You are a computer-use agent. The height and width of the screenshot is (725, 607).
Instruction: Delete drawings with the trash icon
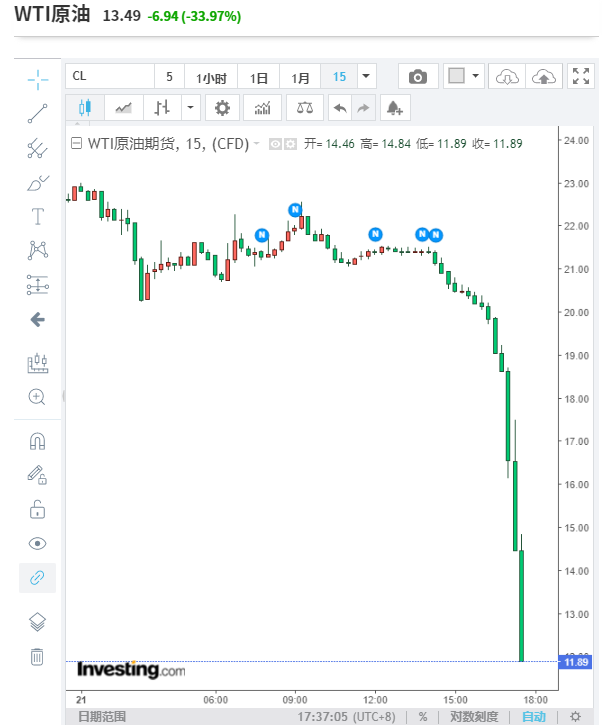[x=37, y=657]
